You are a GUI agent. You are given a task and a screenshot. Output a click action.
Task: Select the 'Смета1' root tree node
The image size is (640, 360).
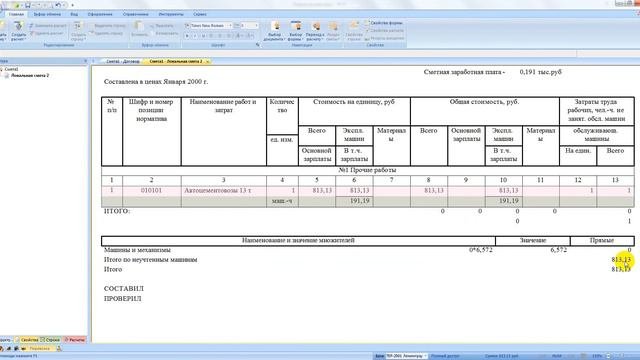pos(11,69)
